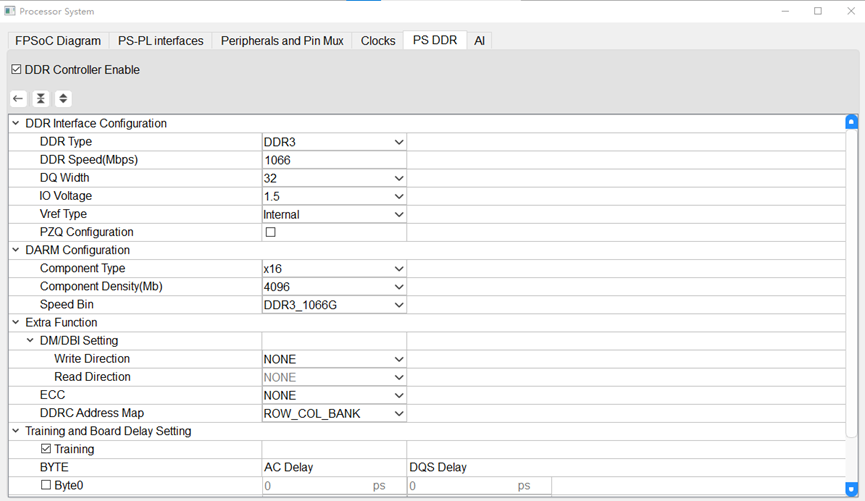Collapse the DM/DBI Setting group

(x=30, y=340)
